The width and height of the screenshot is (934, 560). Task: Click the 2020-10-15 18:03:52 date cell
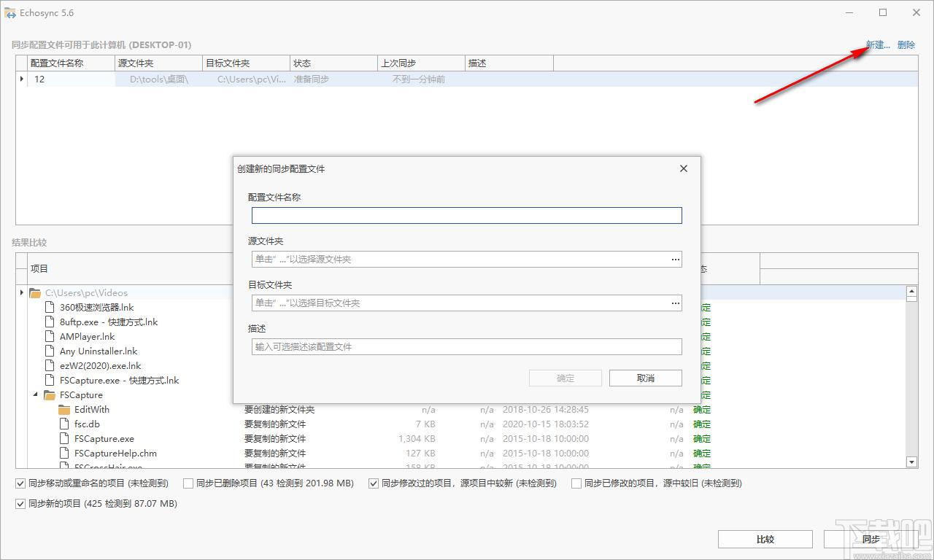point(546,424)
